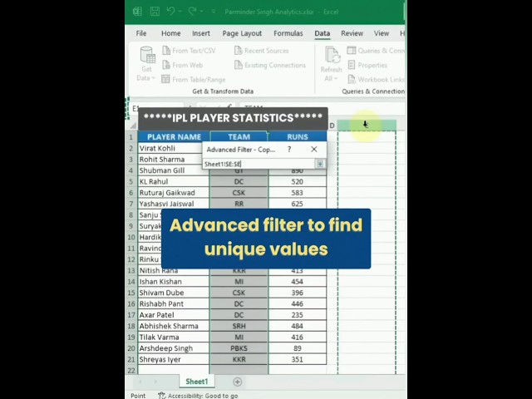Switch to the Insert tab
The image size is (532, 399).
201,33
